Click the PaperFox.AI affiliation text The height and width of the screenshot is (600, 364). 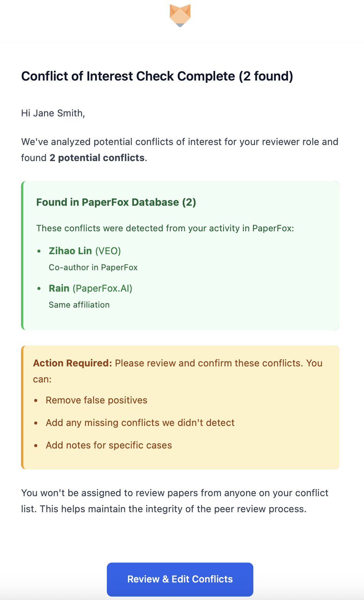click(x=102, y=288)
